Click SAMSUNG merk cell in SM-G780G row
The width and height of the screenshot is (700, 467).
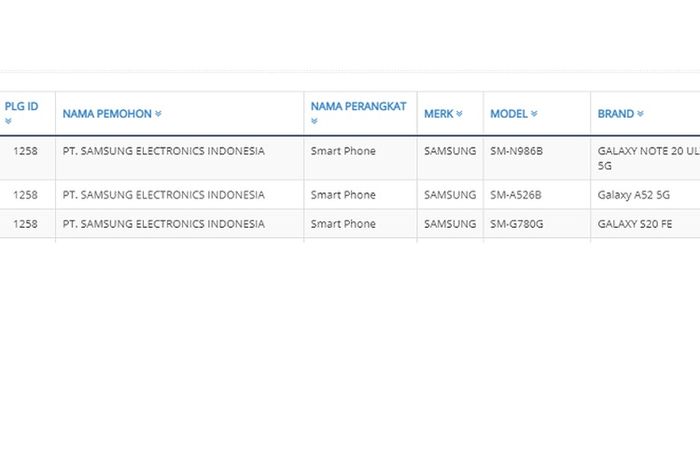pos(450,224)
